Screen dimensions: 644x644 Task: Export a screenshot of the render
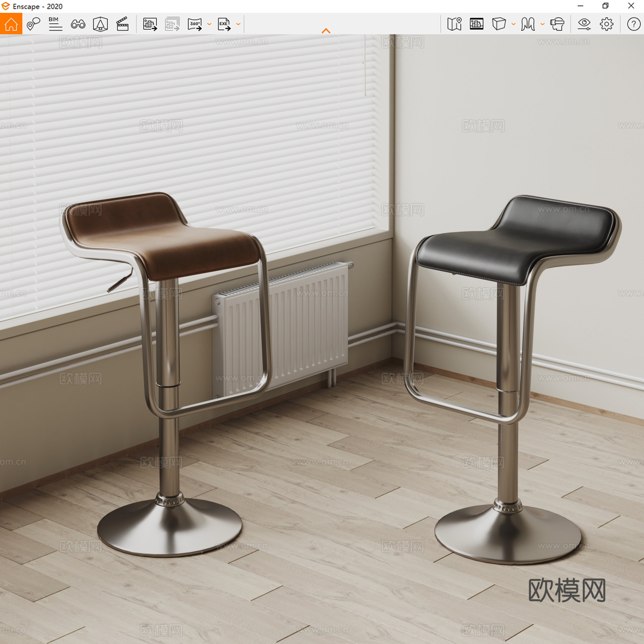[150, 24]
